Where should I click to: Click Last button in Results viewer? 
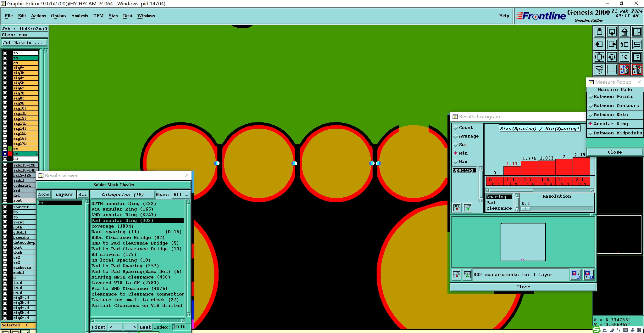click(145, 327)
